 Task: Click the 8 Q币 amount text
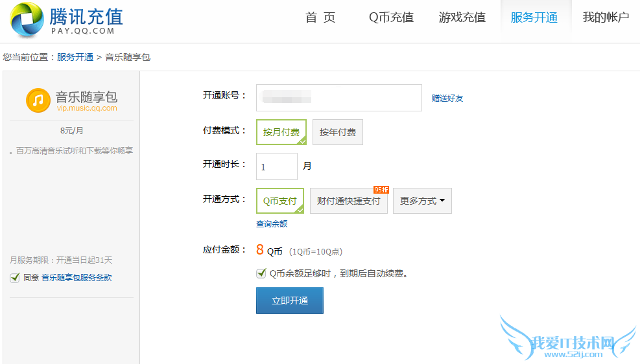(269, 250)
